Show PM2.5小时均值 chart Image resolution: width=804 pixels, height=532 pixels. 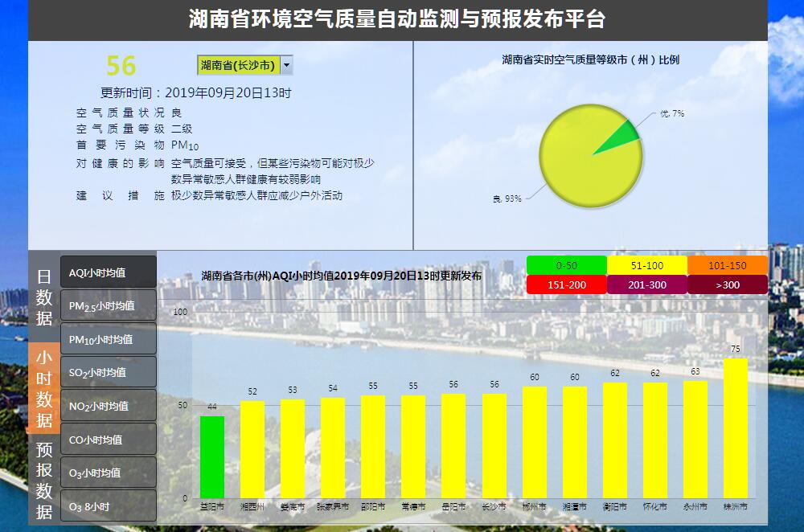click(x=109, y=306)
